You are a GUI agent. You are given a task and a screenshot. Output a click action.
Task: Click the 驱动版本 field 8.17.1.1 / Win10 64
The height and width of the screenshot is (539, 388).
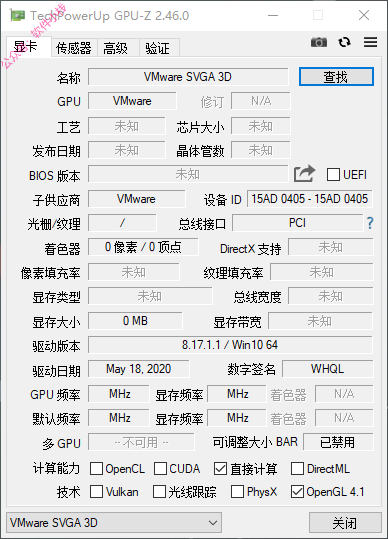[230, 345]
